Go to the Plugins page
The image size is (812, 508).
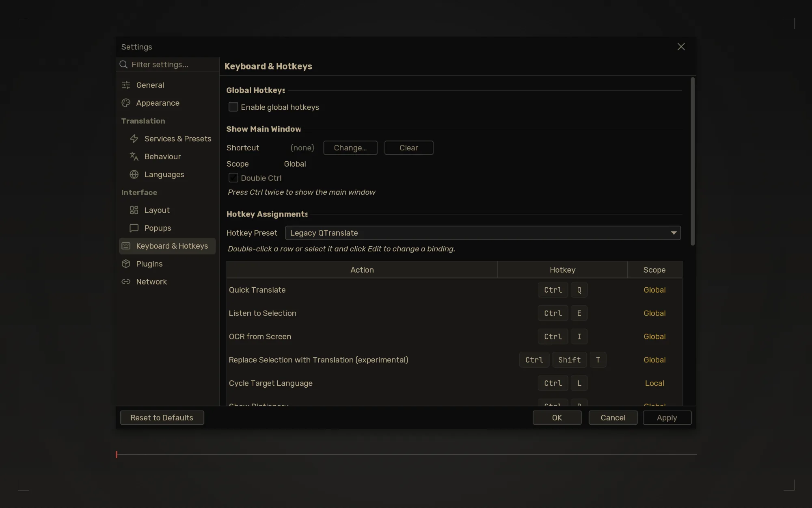(167, 264)
